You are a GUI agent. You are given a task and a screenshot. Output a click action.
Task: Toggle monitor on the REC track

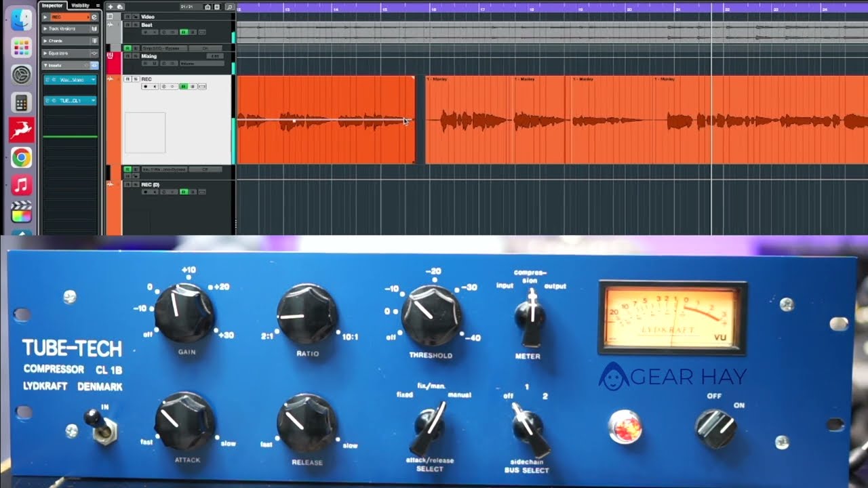click(x=155, y=87)
